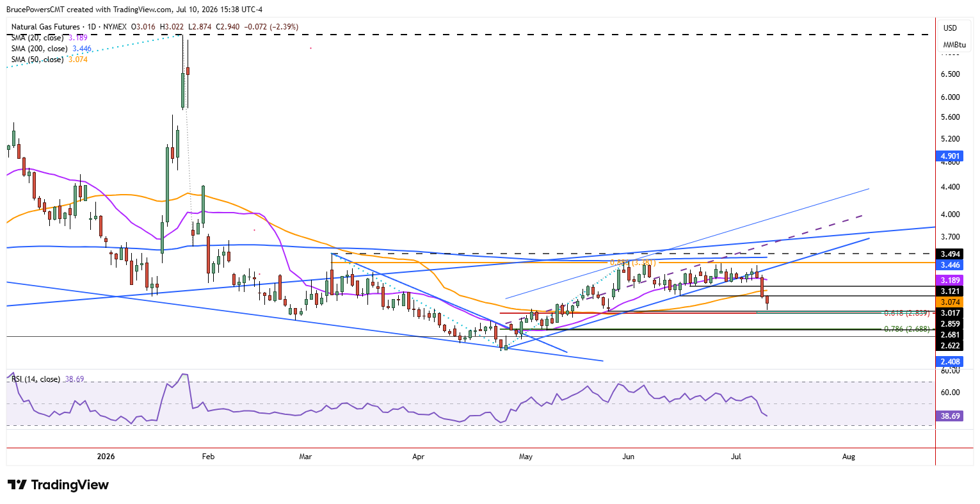The width and height of the screenshot is (980, 504).
Task: Select the SMA (50, close) legend entry
Action: (x=49, y=59)
